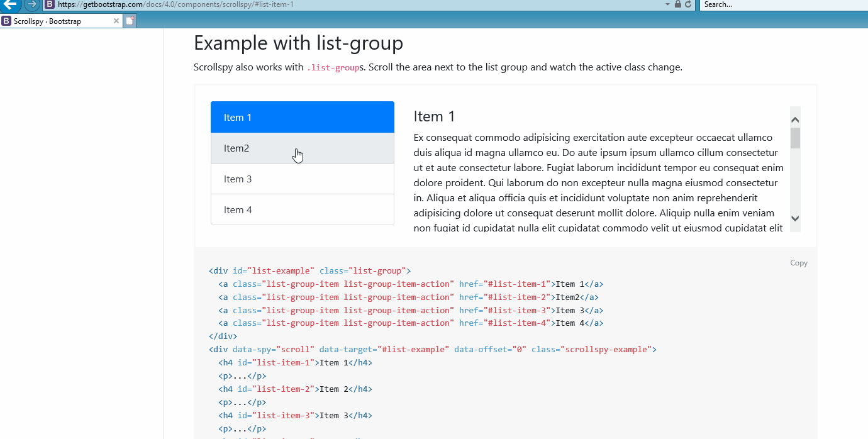868x439 pixels.
Task: Click the reload icon at the address bar's right
Action: (x=689, y=4)
